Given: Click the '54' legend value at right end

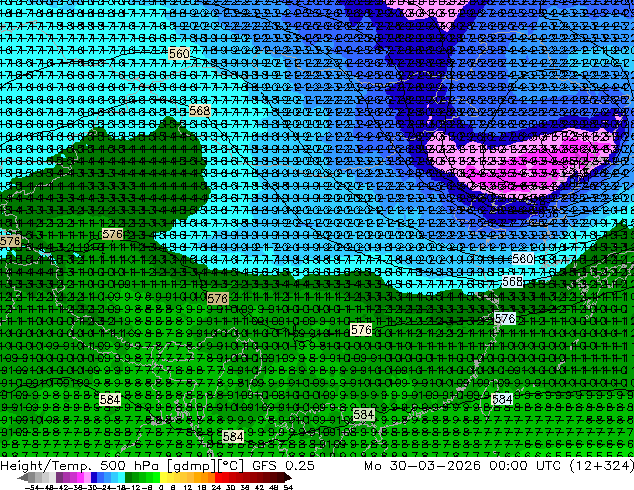Looking at the screenshot, I should coord(288,487).
